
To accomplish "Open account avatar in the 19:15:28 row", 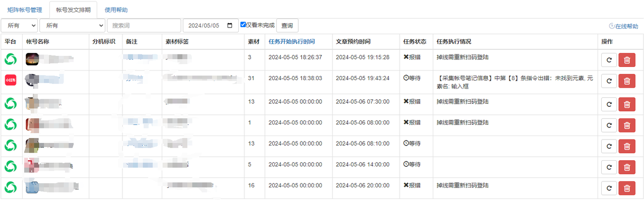I will (x=32, y=59).
